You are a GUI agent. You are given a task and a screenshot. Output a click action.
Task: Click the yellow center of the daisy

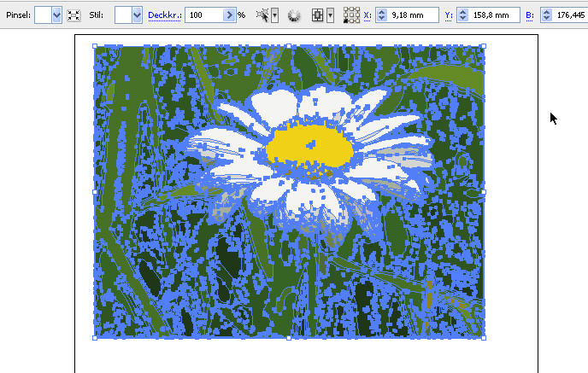pos(309,144)
